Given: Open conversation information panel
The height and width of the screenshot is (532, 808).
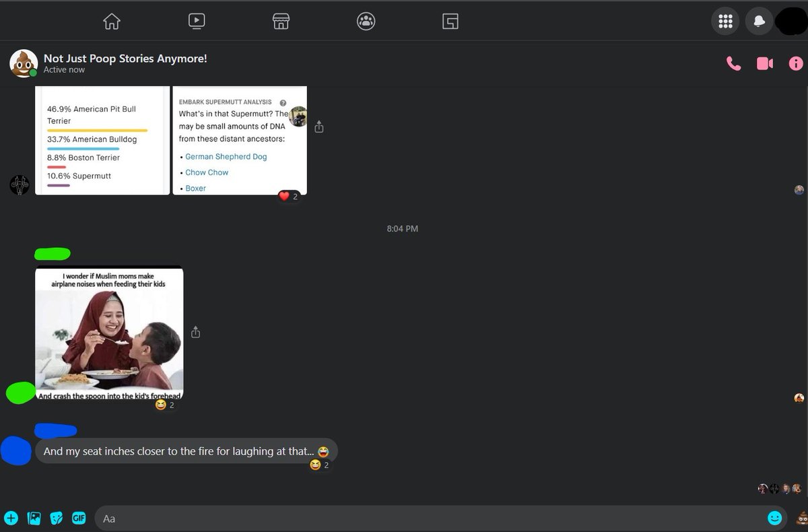Looking at the screenshot, I should click(x=795, y=64).
